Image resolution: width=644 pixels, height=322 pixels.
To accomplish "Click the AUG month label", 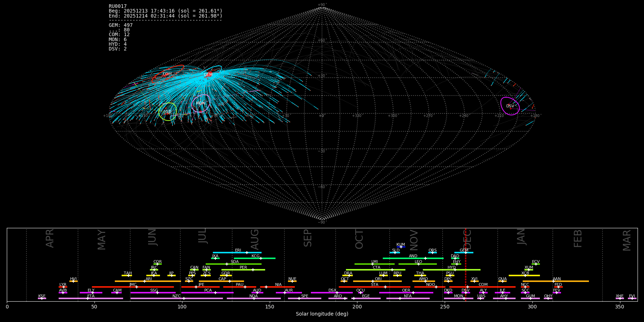I will tap(255, 239).
